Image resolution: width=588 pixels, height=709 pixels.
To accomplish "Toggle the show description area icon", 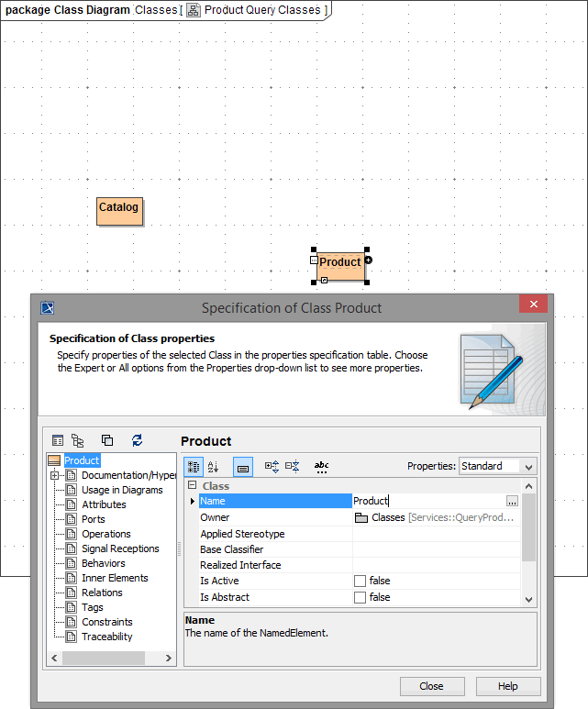I will click(x=243, y=467).
